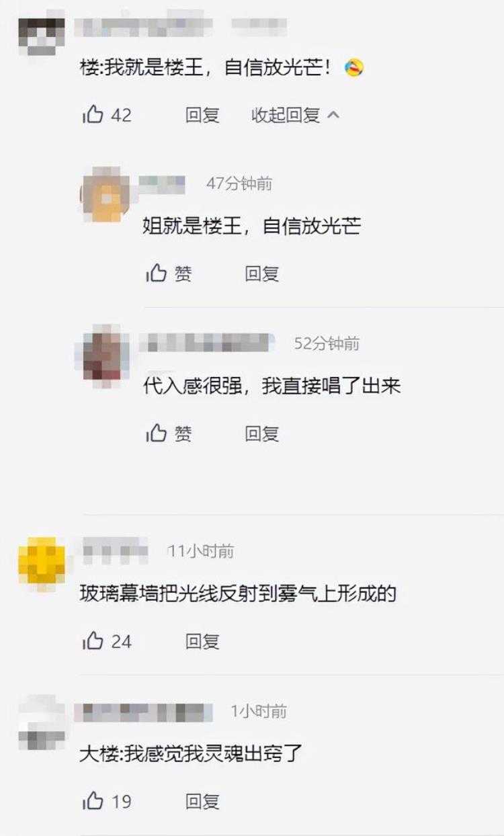The image size is (504, 836).
Task: Like the 灵魂出窍 comment with 19 likes
Action: 107,801
